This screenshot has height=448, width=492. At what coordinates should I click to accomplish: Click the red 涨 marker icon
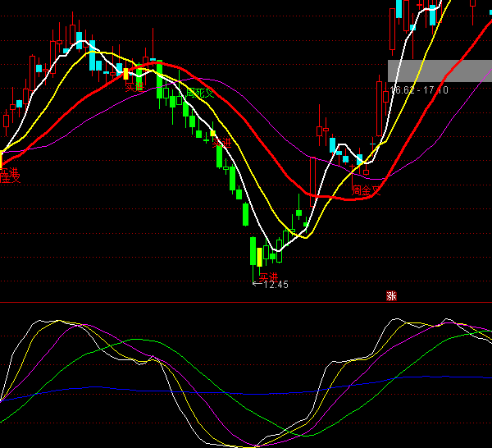[x=392, y=295]
